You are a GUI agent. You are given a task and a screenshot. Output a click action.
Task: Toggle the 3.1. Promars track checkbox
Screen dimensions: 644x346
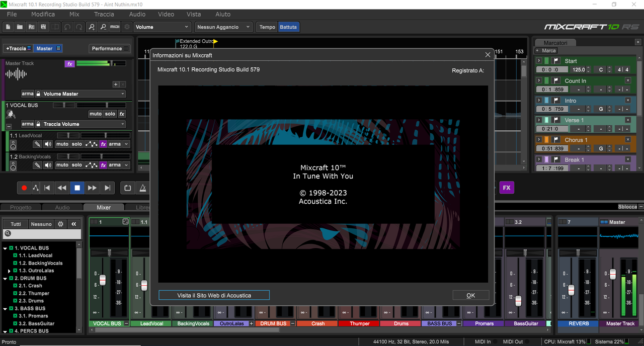[15, 316]
